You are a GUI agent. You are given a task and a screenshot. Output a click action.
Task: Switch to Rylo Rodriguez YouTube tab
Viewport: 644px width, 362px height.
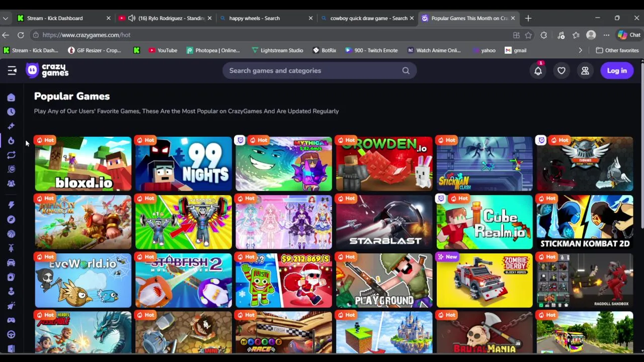click(x=166, y=18)
